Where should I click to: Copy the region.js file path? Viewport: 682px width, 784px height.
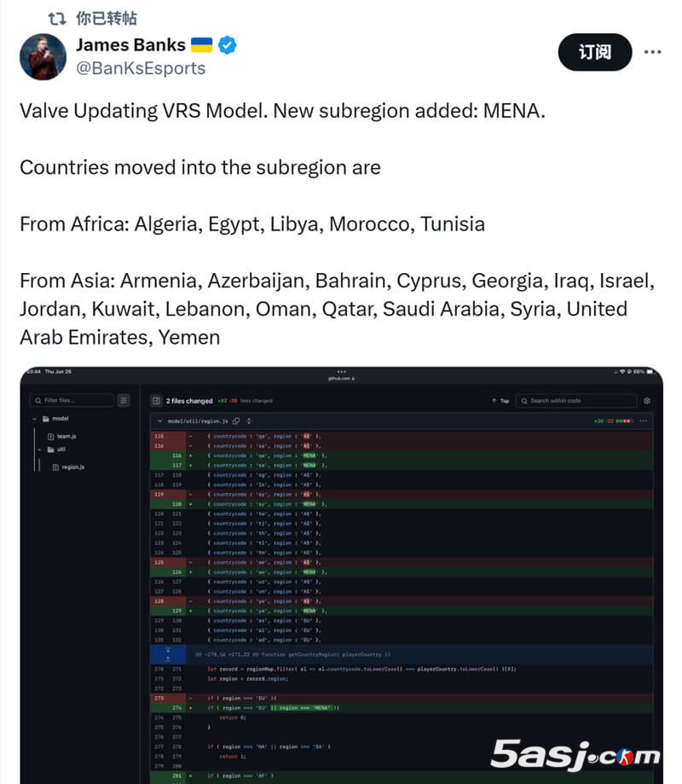click(236, 421)
